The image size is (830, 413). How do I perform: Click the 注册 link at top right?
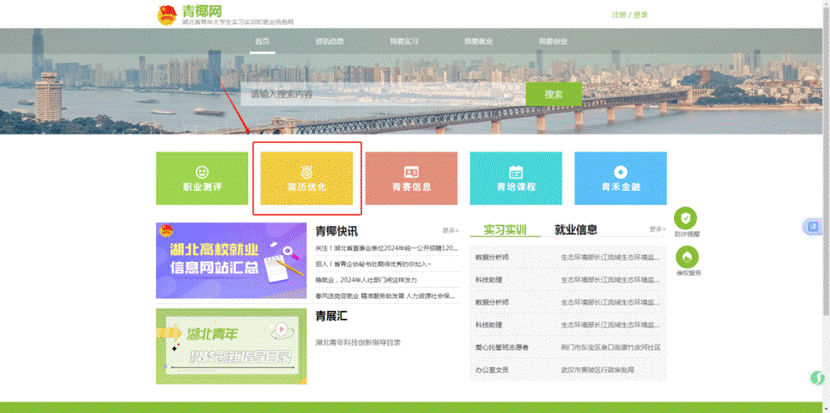click(618, 15)
